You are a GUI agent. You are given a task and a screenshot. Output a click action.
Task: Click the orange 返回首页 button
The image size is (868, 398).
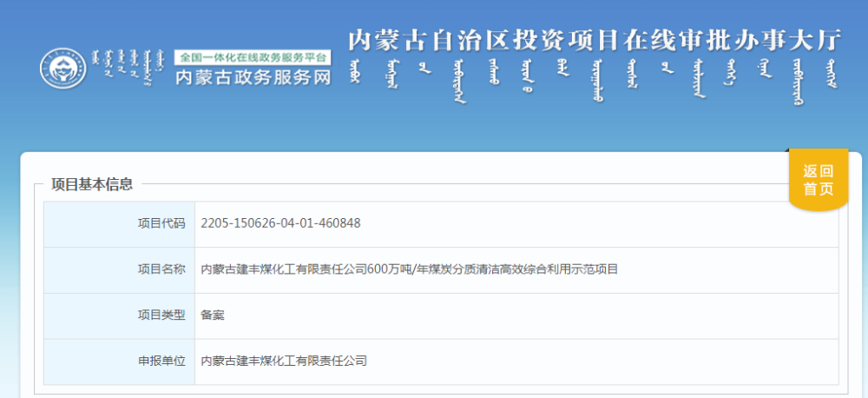tap(818, 180)
